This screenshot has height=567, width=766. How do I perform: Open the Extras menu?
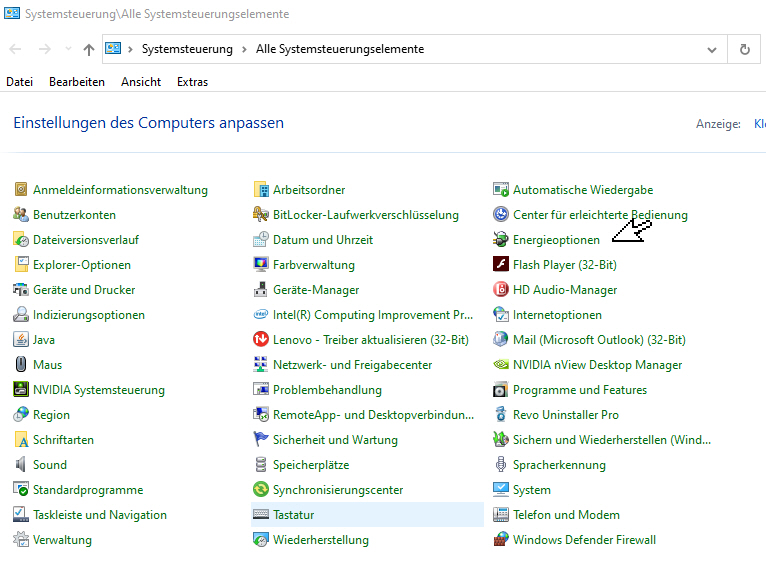coord(192,82)
